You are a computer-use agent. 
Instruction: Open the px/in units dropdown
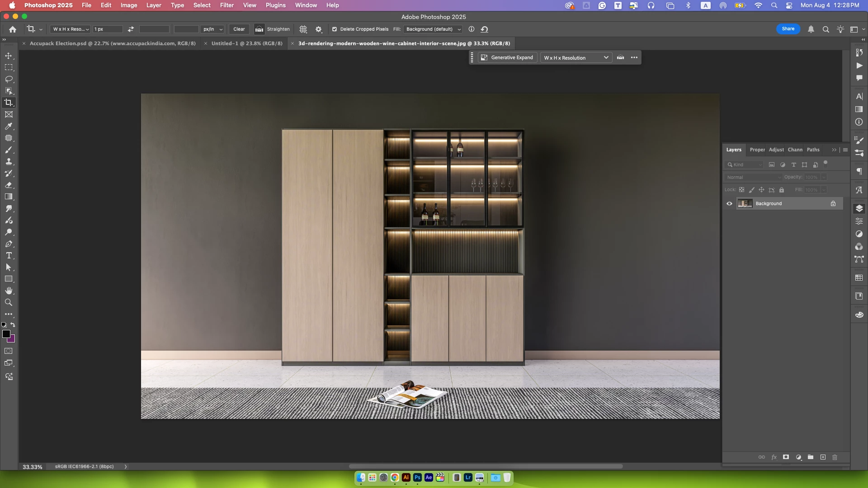[x=212, y=29]
